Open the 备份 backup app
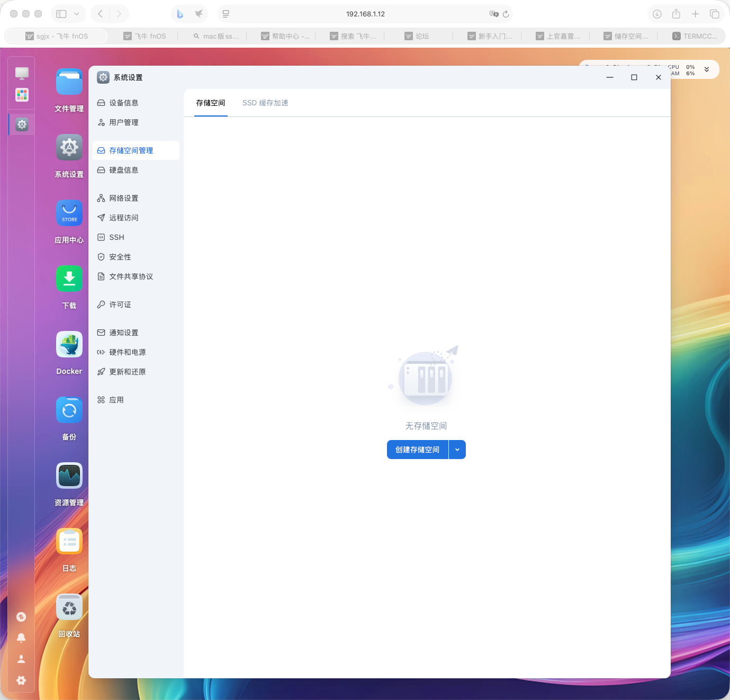 pos(69,410)
